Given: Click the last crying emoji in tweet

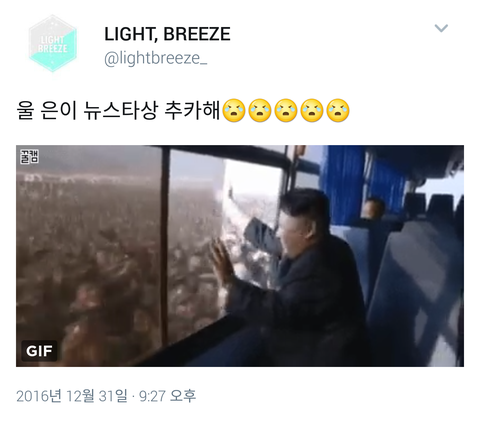Looking at the screenshot, I should tap(338, 110).
